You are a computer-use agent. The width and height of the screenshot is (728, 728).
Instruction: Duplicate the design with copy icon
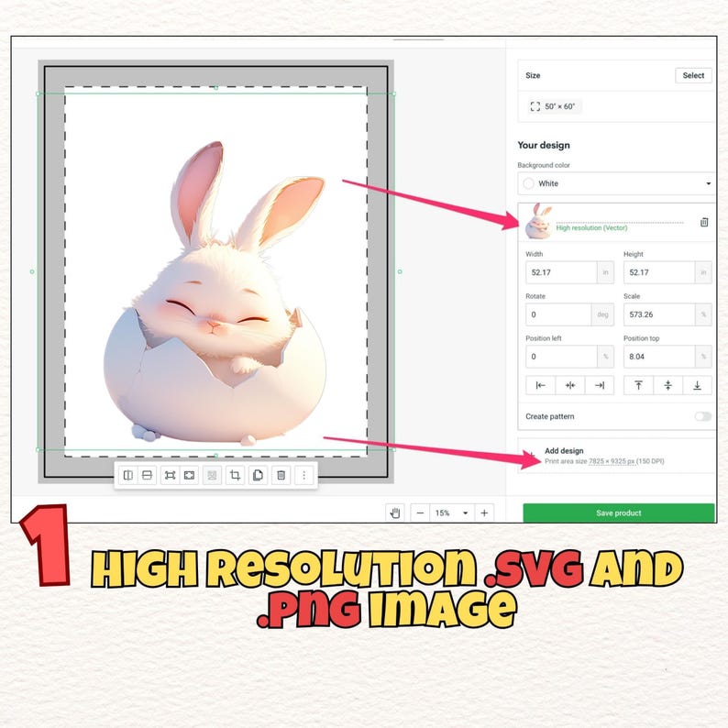point(258,475)
